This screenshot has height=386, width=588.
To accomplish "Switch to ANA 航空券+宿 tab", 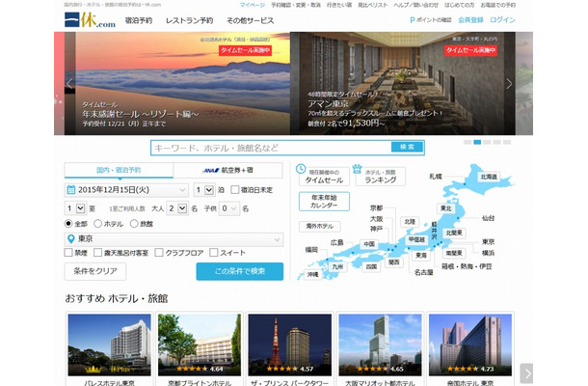I will pyautogui.click(x=228, y=170).
